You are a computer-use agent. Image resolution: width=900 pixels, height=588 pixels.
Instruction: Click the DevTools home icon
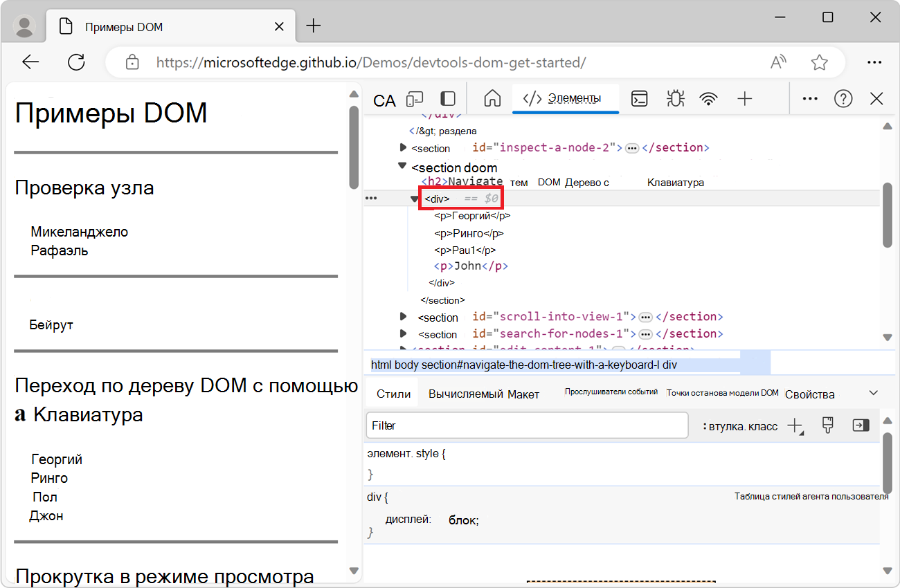tap(492, 99)
